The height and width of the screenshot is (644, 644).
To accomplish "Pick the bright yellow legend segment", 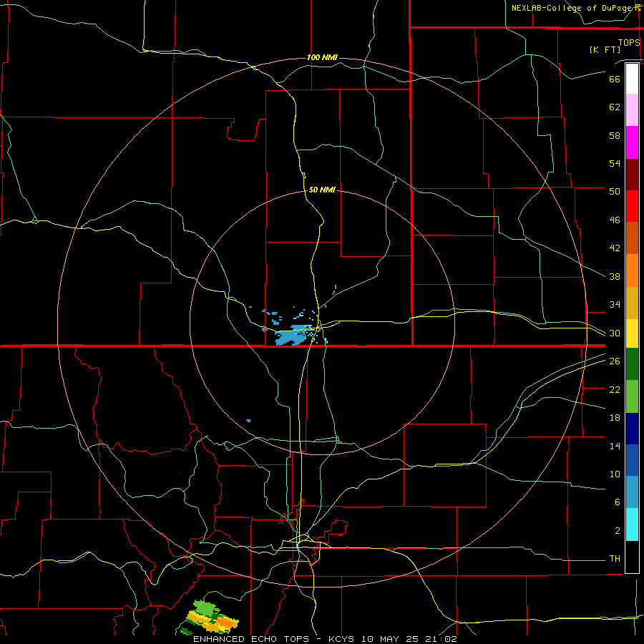I will [x=632, y=333].
